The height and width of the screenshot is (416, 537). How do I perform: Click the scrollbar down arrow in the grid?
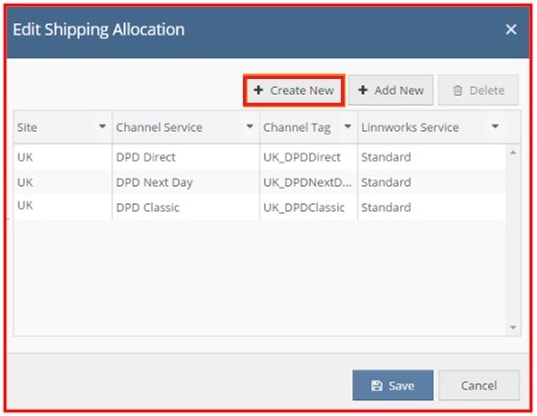coord(513,328)
